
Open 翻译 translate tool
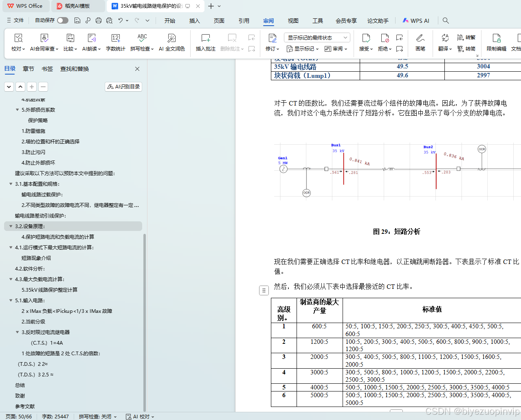(x=445, y=43)
